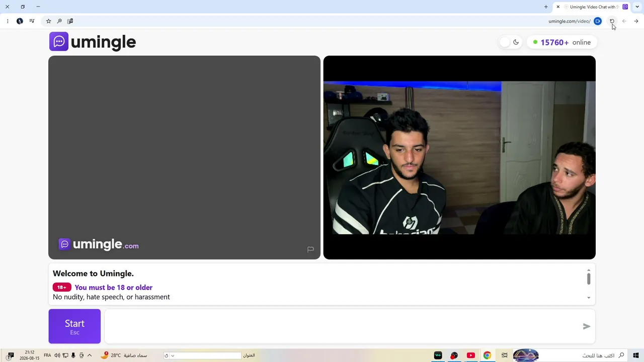The width and height of the screenshot is (644, 362).
Task: Click the 18+ red badge
Action: point(62,288)
